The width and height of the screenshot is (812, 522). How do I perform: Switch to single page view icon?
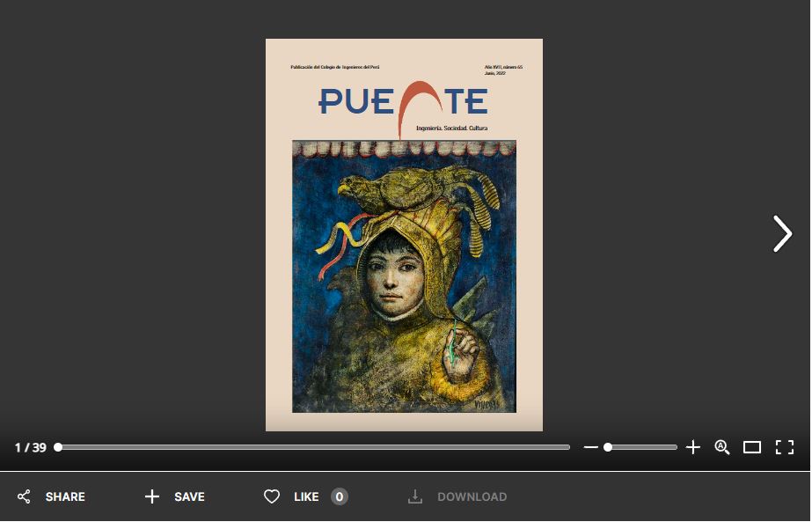pyautogui.click(x=752, y=447)
